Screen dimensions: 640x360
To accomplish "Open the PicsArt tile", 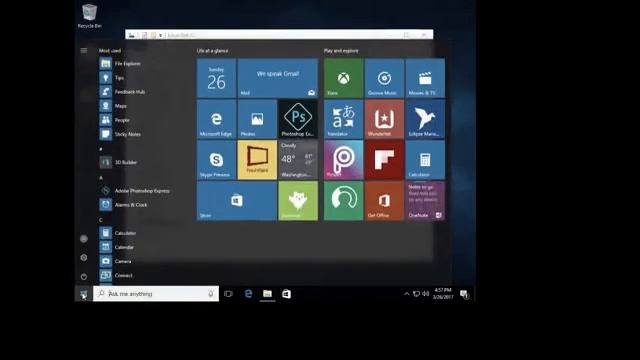I will click(x=343, y=160).
